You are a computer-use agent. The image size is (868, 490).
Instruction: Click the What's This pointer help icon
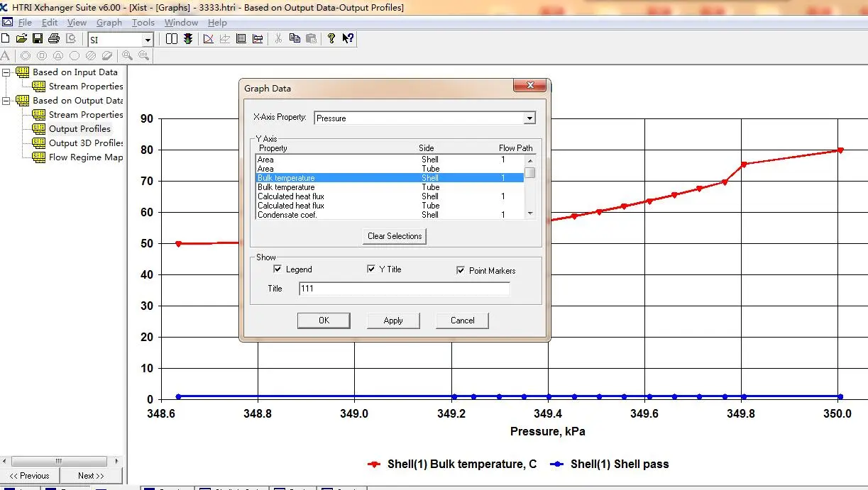348,38
